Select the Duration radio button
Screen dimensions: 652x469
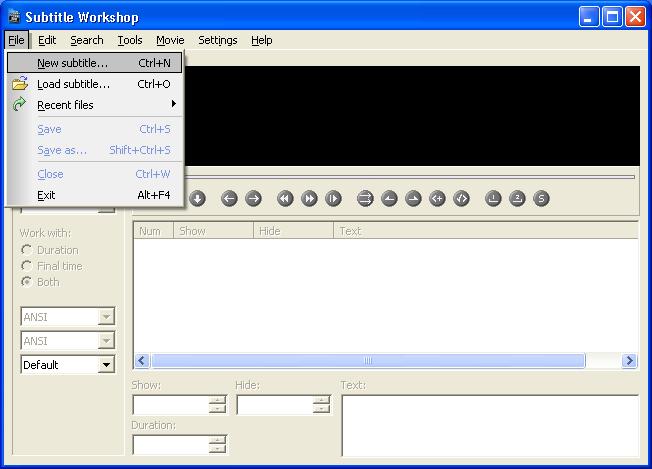click(x=27, y=250)
